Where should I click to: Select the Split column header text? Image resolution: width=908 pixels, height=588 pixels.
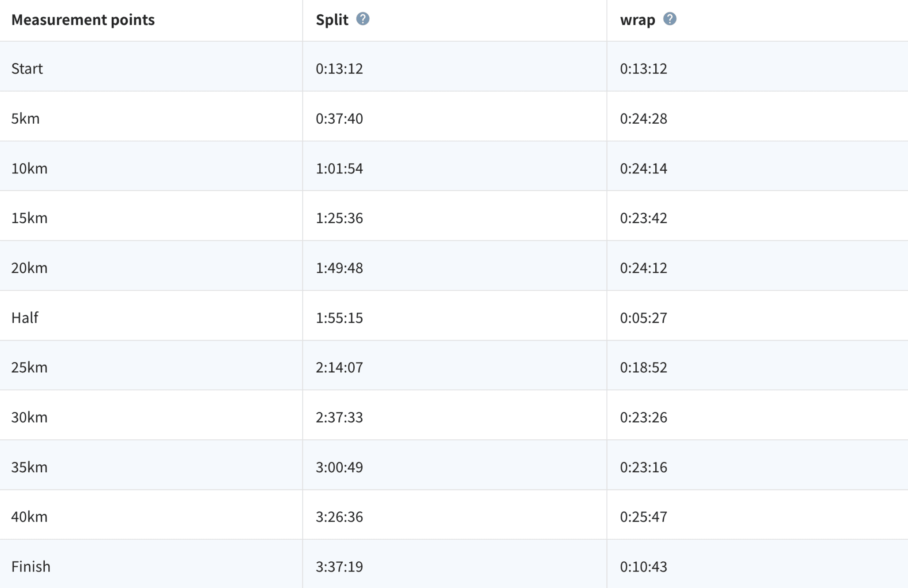(x=332, y=20)
